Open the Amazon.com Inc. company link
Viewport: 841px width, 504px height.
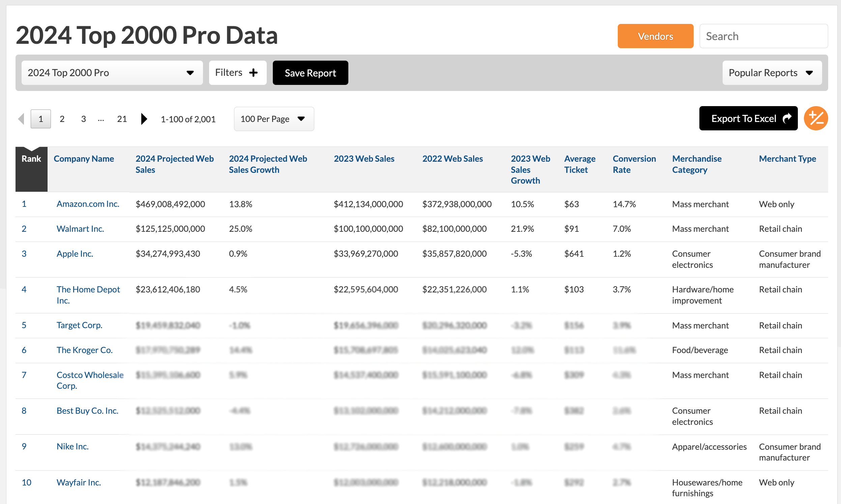[88, 204]
